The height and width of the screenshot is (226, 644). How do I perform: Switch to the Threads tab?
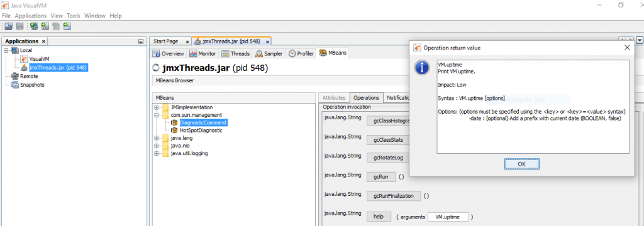click(235, 54)
